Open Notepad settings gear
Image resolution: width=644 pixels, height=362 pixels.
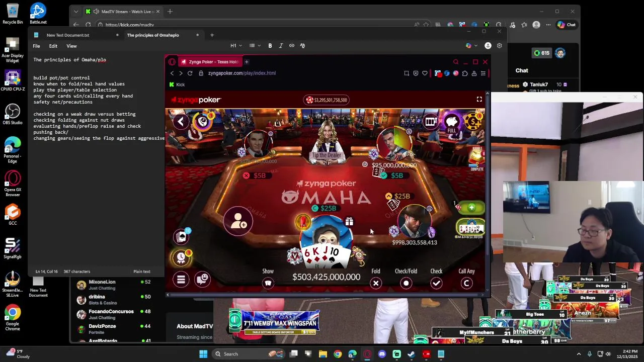click(x=499, y=46)
